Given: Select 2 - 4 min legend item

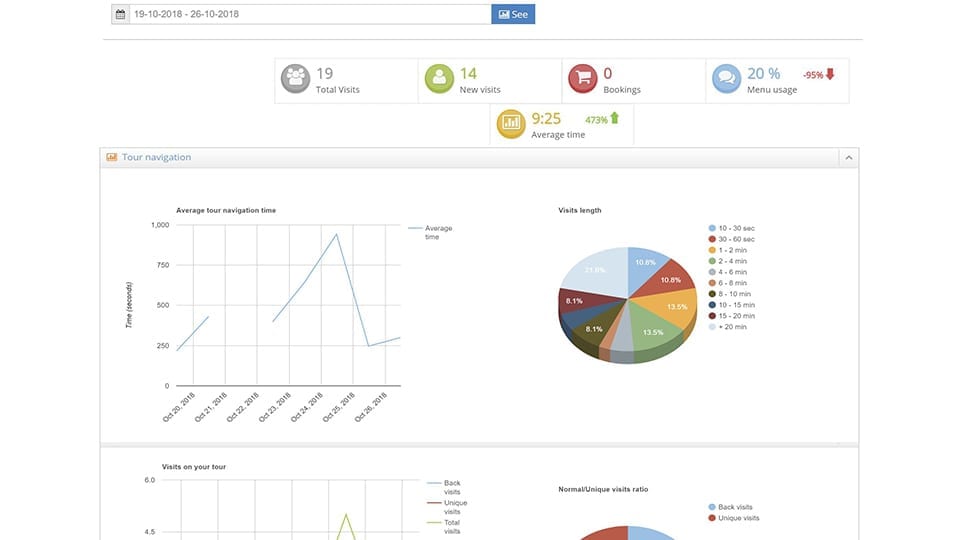Looking at the screenshot, I should [728, 261].
